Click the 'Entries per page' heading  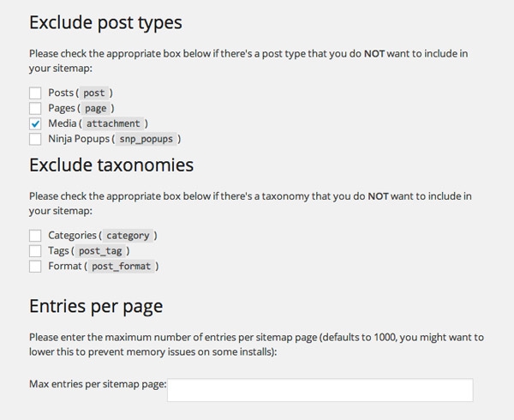[x=96, y=306]
